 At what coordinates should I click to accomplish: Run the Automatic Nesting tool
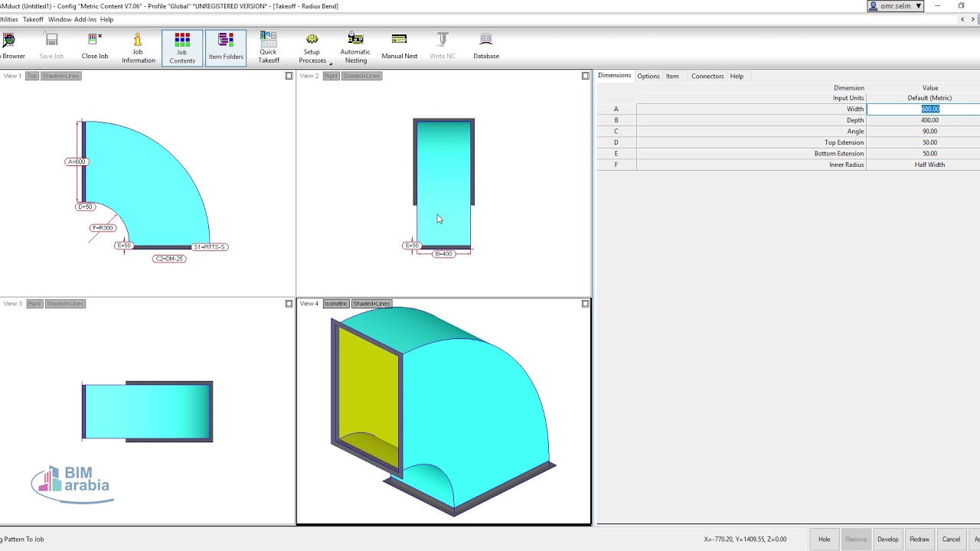(355, 47)
